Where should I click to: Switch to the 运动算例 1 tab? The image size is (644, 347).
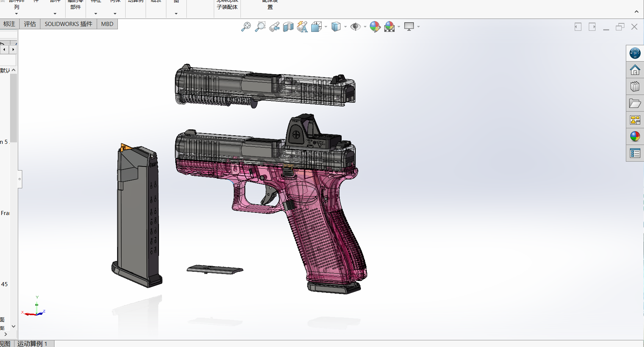[33, 344]
